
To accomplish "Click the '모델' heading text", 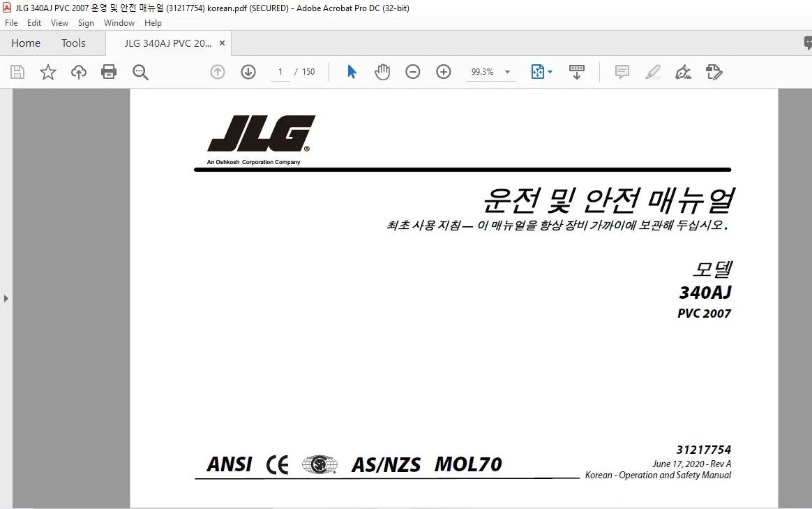I will tap(712, 269).
